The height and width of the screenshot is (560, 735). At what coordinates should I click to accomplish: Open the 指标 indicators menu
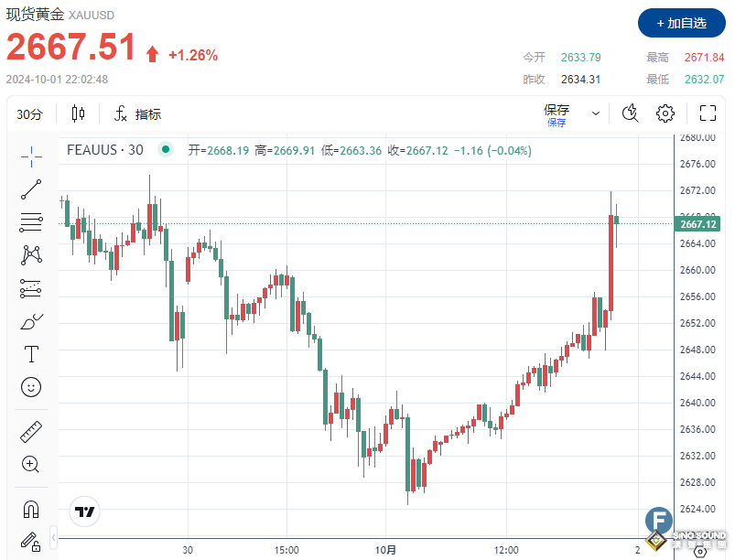(137, 113)
